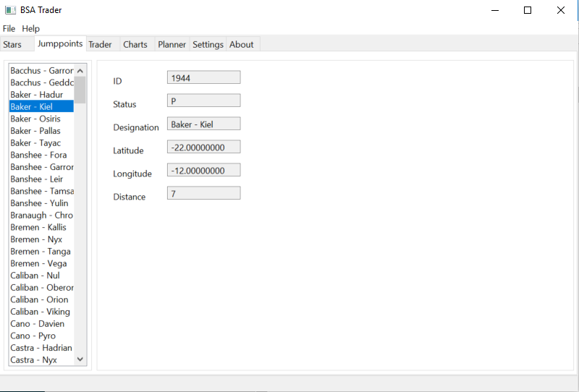Open the Settings tab
This screenshot has width=579, height=392.
click(x=208, y=45)
